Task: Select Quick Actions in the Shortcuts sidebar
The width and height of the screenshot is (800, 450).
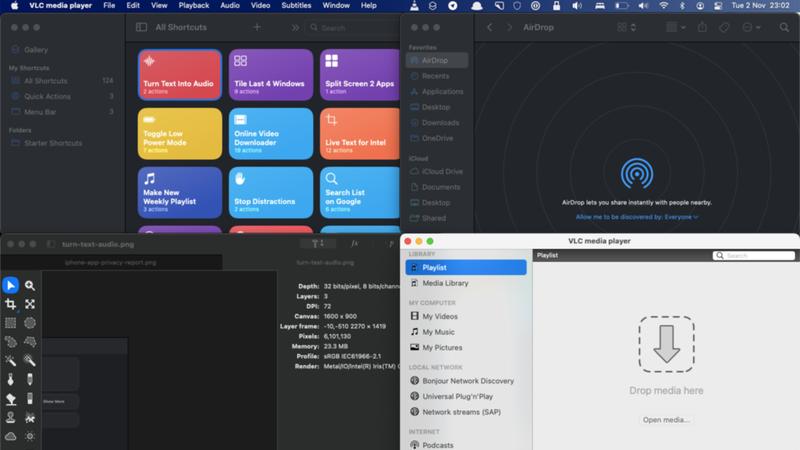Action: pyautogui.click(x=62, y=96)
